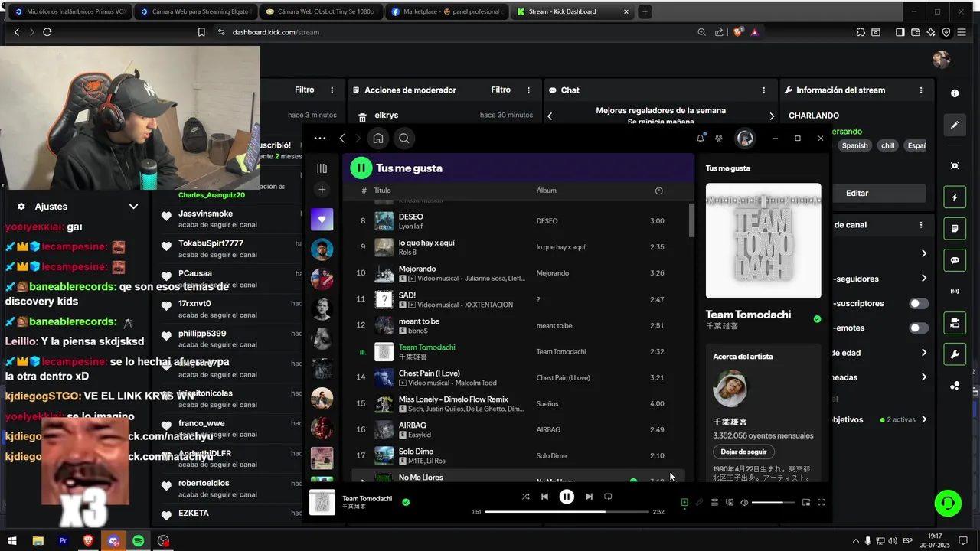
Task: Open the Filtro beside Acciones de moderador
Action: [x=501, y=90]
